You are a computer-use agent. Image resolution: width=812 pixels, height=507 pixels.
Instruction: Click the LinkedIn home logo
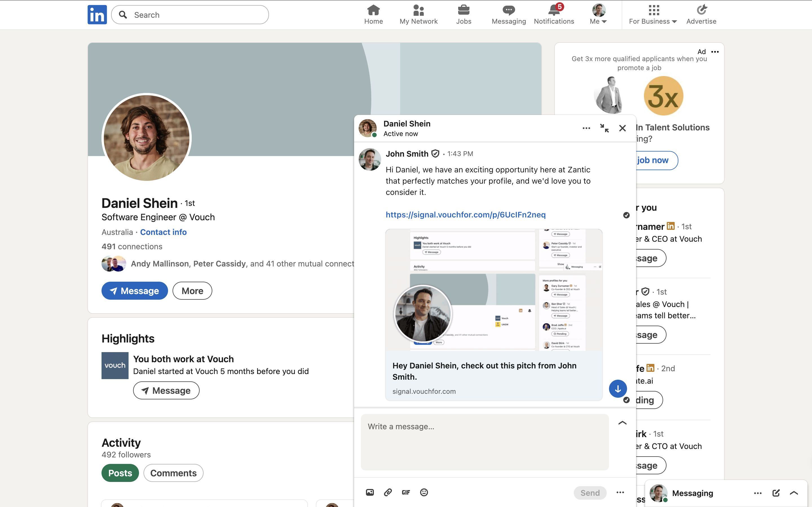[97, 15]
